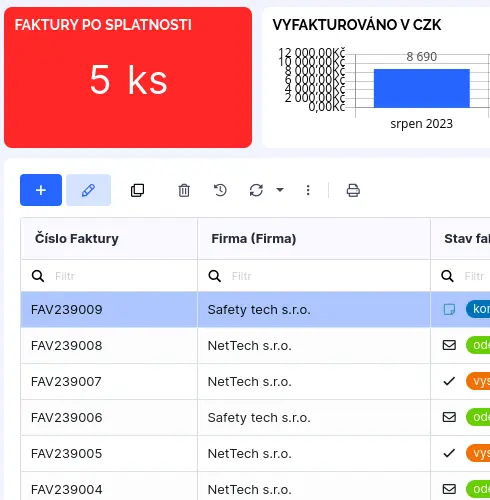Click the trash delete icon

coord(184,190)
